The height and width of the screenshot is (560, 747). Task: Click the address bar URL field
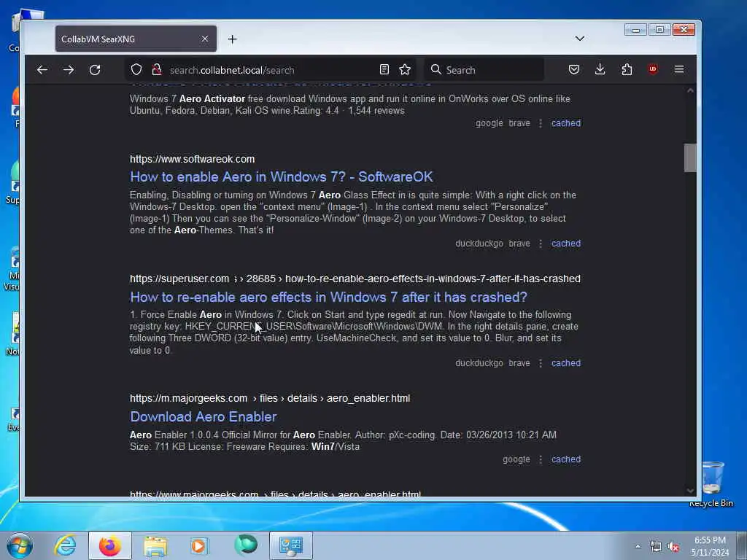[x=271, y=70]
